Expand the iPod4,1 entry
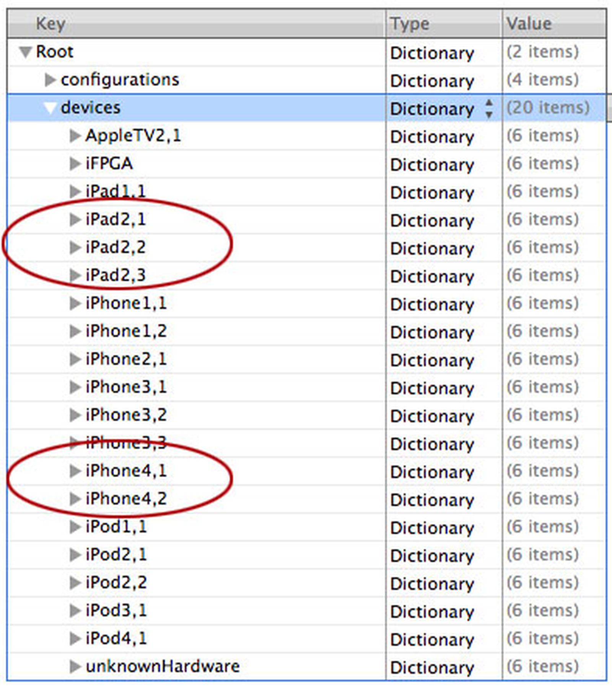 point(75,638)
